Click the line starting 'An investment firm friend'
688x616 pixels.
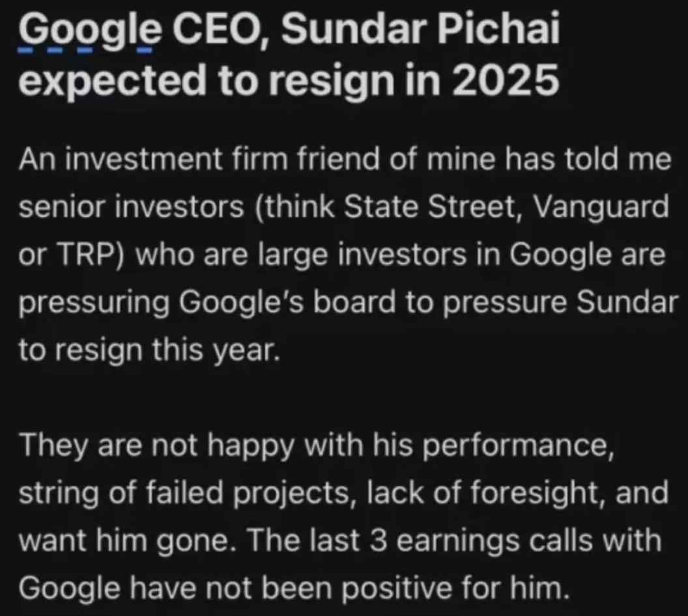pyautogui.click(x=345, y=159)
